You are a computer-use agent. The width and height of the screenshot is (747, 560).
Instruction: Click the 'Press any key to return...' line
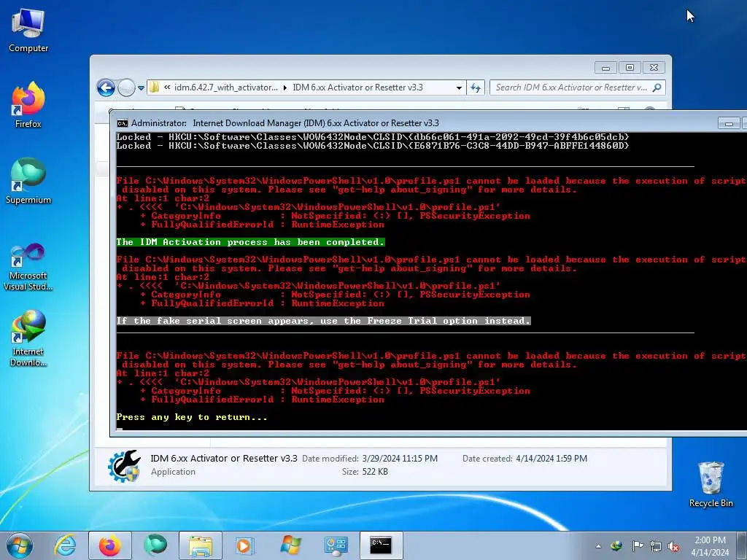click(x=192, y=417)
